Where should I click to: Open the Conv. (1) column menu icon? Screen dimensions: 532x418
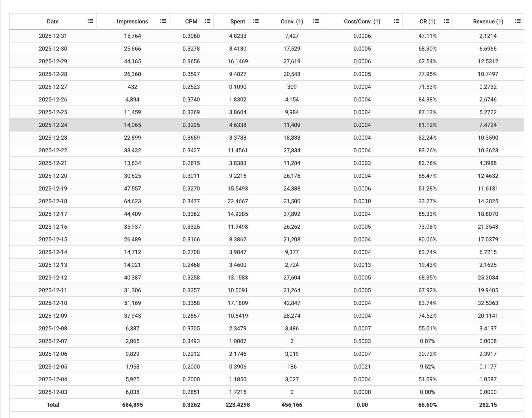[x=316, y=21]
